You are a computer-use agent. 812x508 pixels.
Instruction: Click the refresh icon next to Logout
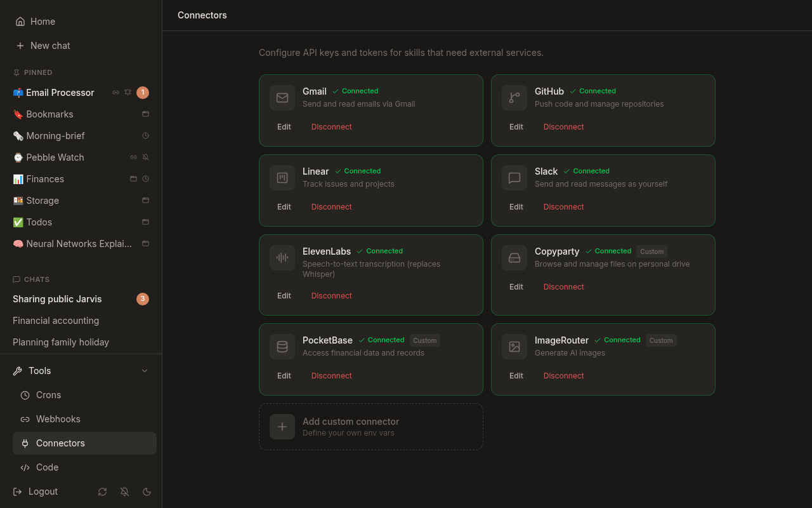coord(102,491)
